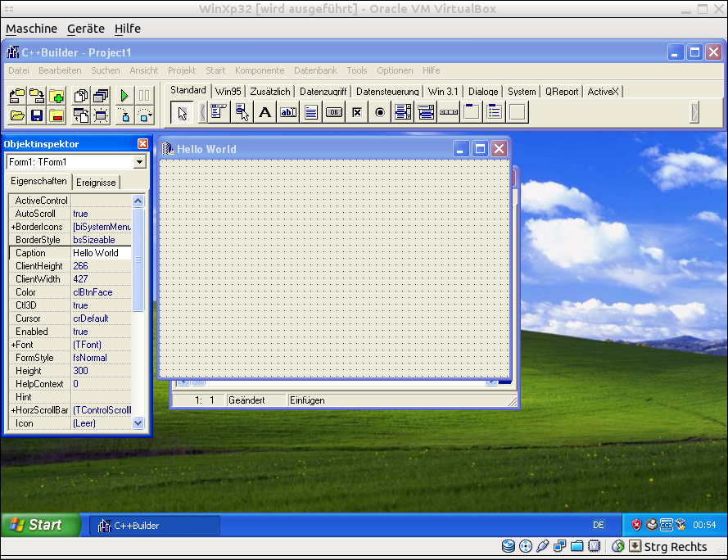Click the Step Over debug icon

pos(144,115)
